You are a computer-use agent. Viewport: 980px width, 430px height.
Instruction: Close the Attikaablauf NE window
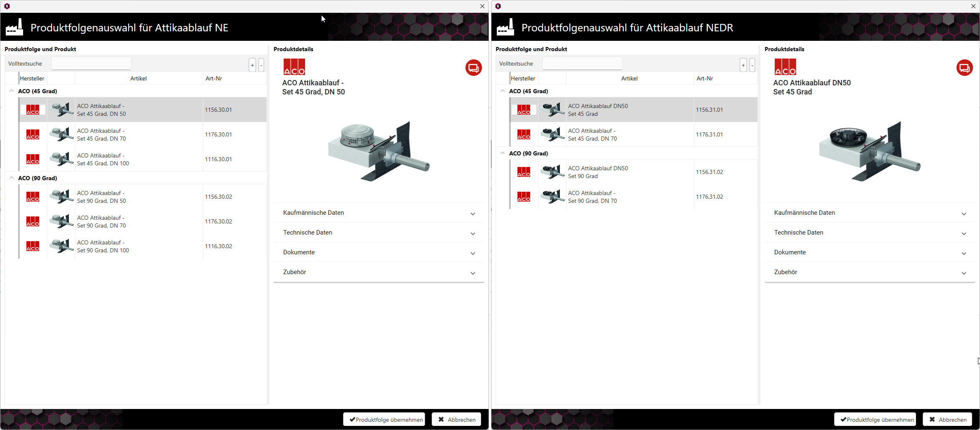click(x=482, y=6)
